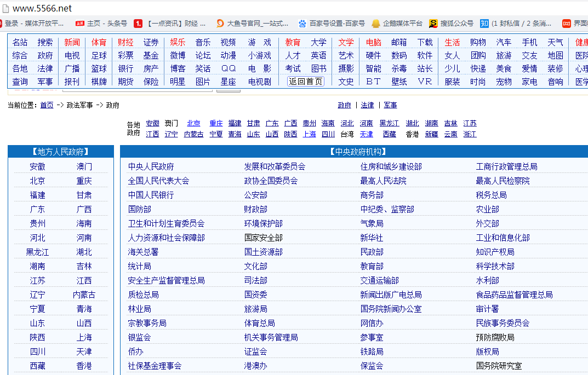
Task: Open the 新闻 category in navigation
Action: click(72, 42)
